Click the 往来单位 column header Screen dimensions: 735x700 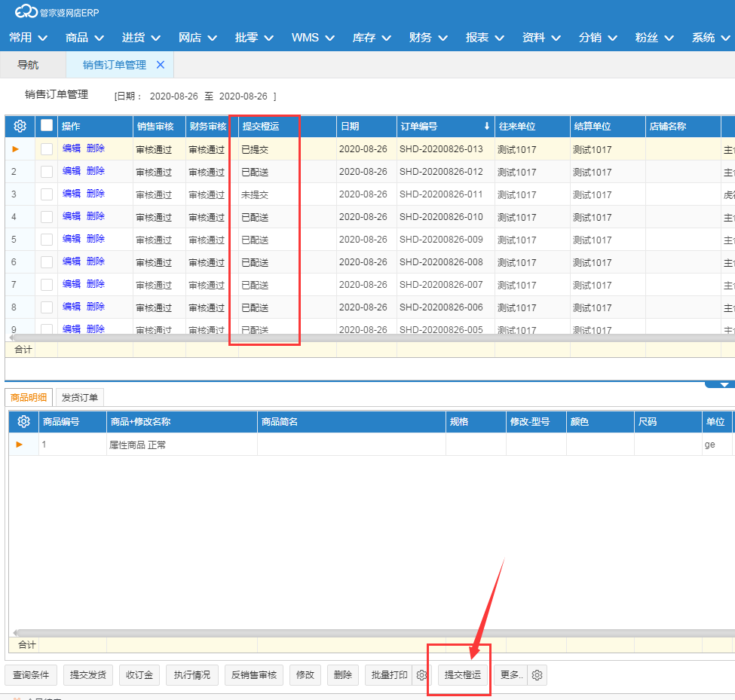click(x=532, y=126)
